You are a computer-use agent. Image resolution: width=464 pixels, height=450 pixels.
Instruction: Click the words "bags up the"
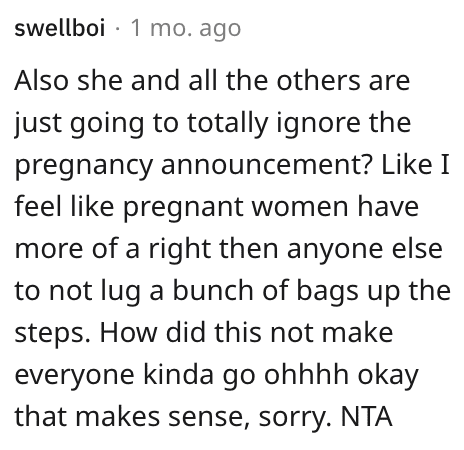coord(373,292)
